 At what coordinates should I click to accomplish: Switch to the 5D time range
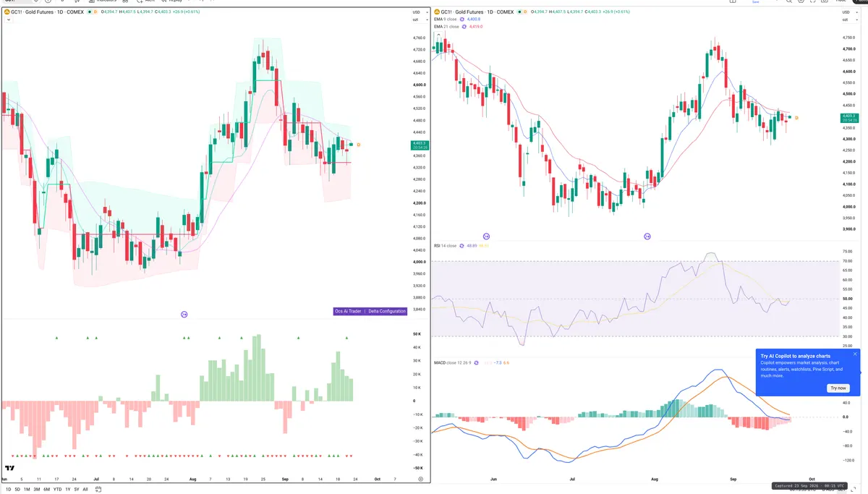17,490
